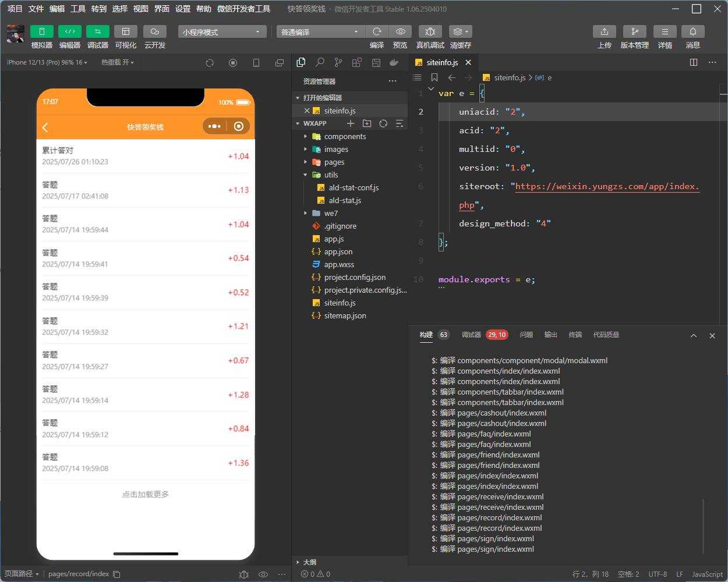Open the 工具 menu

coord(78,9)
